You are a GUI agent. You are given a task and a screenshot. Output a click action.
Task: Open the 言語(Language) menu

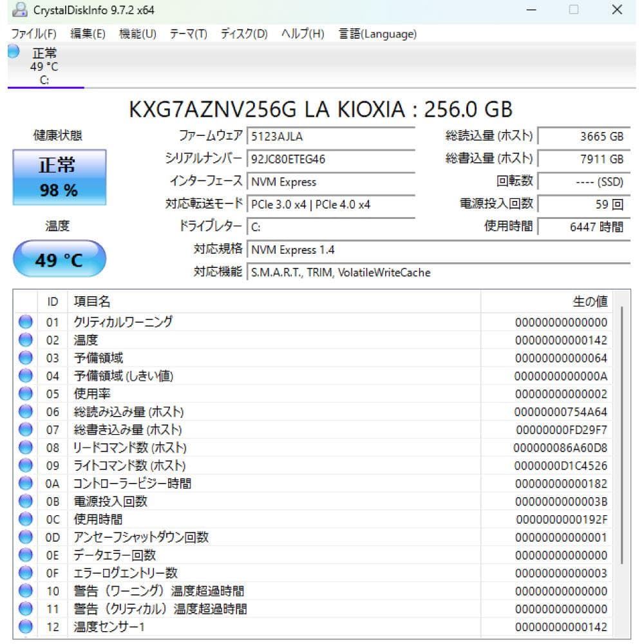pyautogui.click(x=377, y=33)
